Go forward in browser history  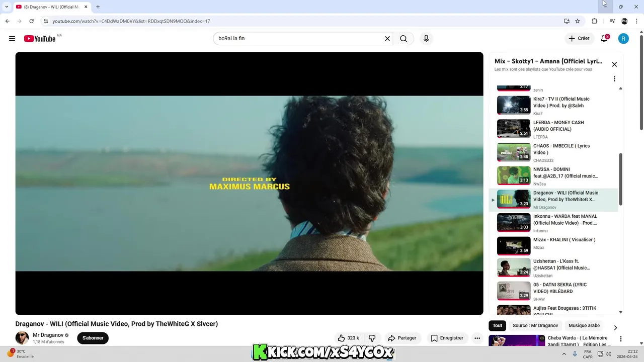[x=19, y=21]
